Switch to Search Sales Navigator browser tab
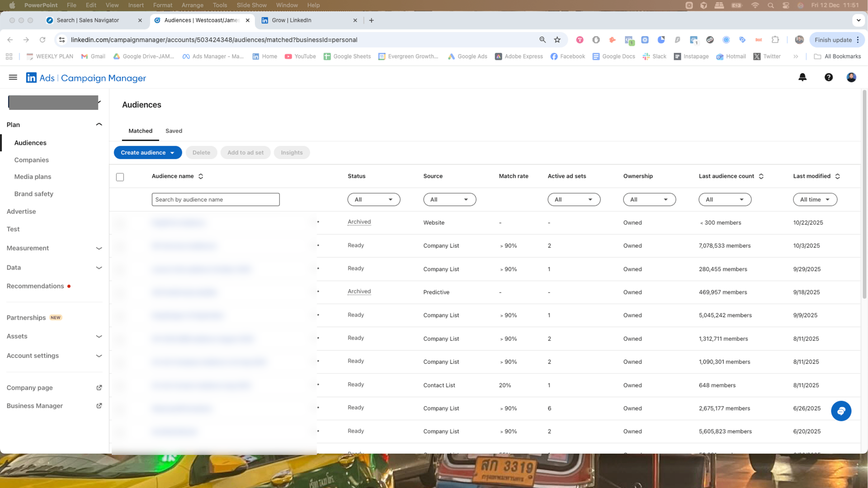 click(x=94, y=20)
